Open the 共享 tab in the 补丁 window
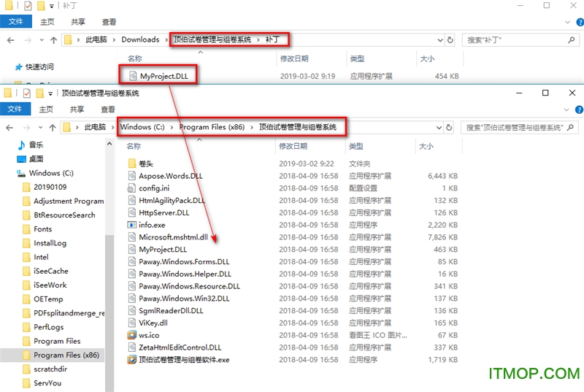Viewport: 584px width, 392px height. click(77, 23)
